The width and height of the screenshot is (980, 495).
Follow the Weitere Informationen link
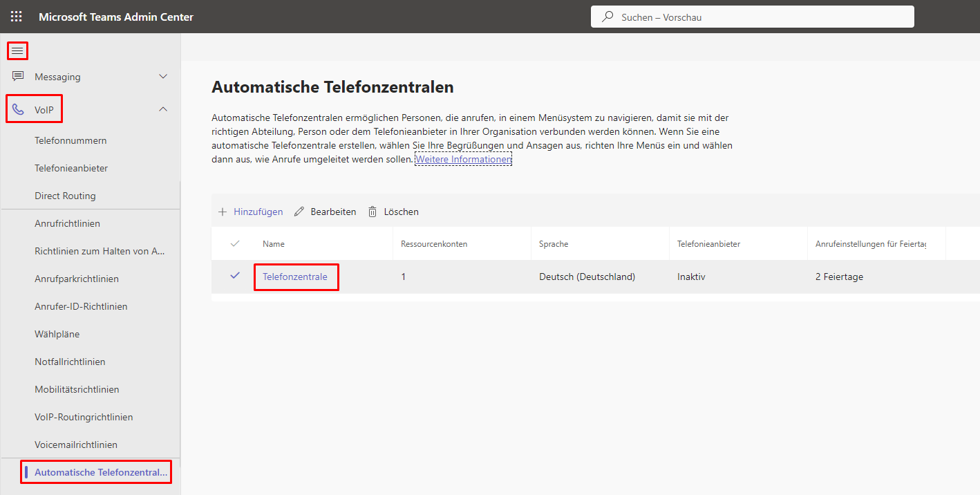(463, 160)
